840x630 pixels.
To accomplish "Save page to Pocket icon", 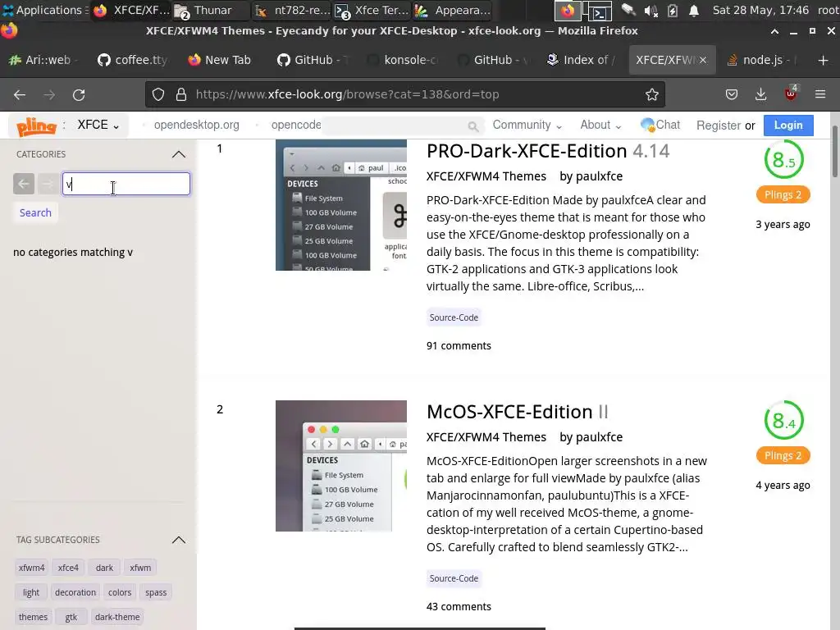I will point(731,94).
